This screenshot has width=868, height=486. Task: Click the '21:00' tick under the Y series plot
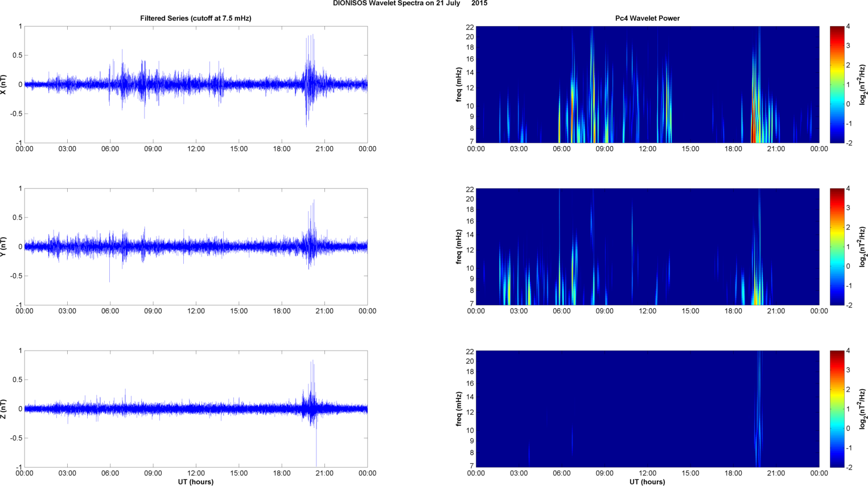pyautogui.click(x=324, y=311)
